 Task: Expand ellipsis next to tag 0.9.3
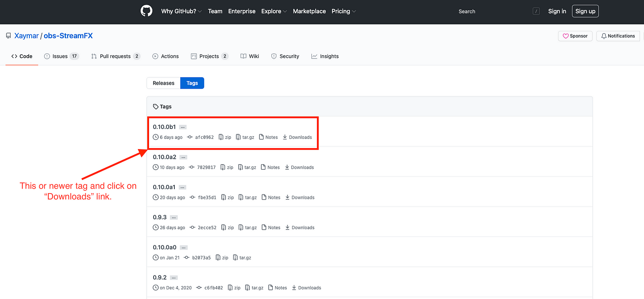[174, 218]
